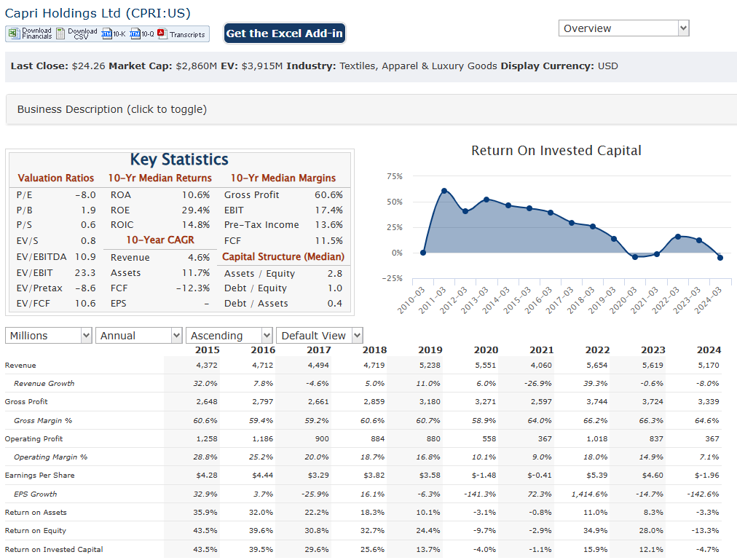Click 2022 EPS growth 1,414.6%
Image resolution: width=737 pixels, height=560 pixels.
[589, 494]
